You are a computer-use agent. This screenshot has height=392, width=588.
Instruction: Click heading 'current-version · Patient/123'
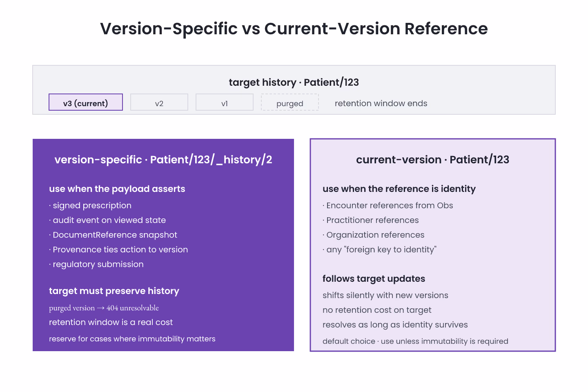coord(433,160)
